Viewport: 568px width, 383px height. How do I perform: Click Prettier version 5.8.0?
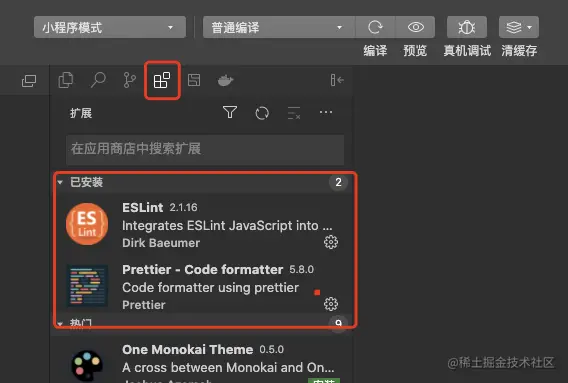(x=301, y=270)
